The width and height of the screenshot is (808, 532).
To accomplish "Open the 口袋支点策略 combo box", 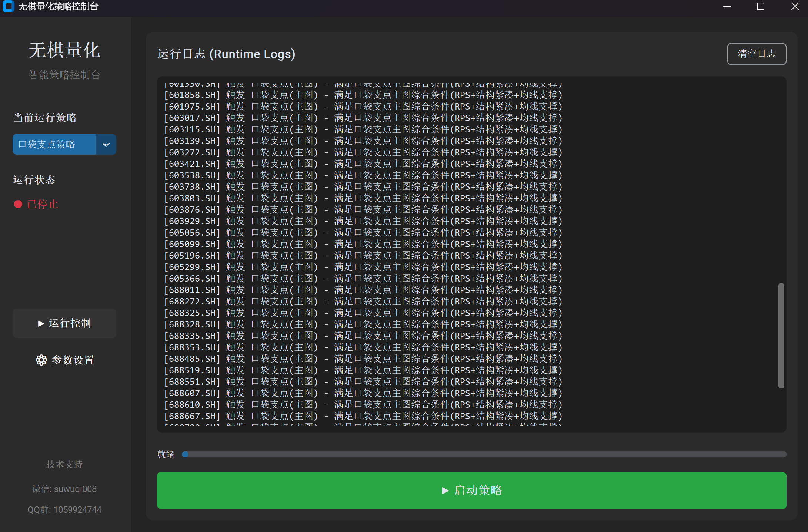I will tap(54, 144).
